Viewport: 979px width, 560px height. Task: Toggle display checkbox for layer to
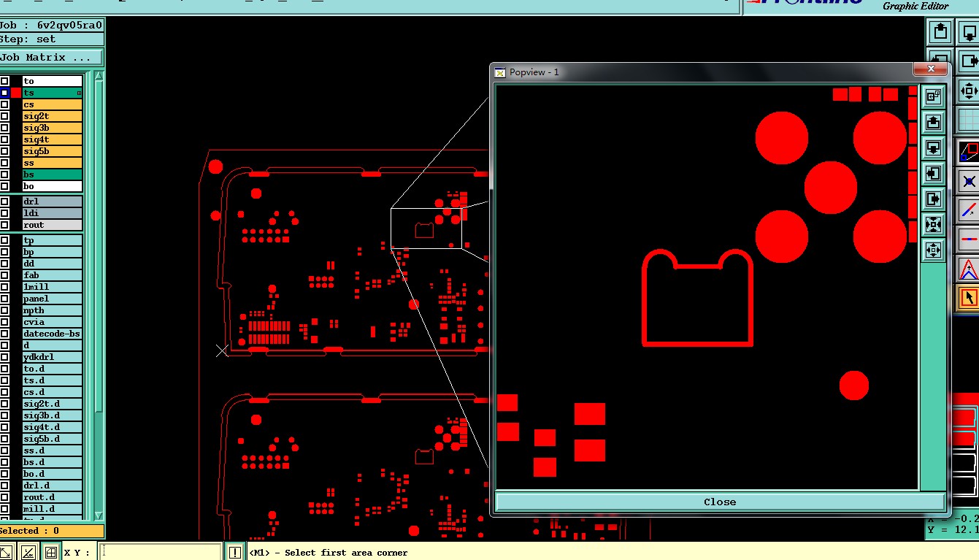[4, 81]
